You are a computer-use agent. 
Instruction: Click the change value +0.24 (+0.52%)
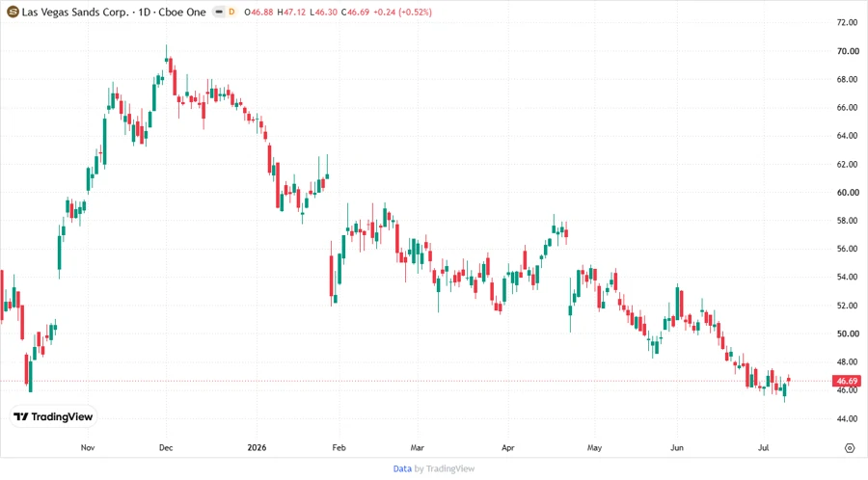(402, 12)
